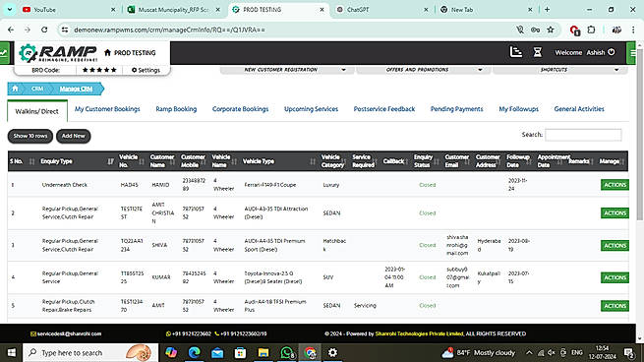Screen dimensions: 644x362
Task: Switch to Postservice Feedback tab
Action: (384, 109)
